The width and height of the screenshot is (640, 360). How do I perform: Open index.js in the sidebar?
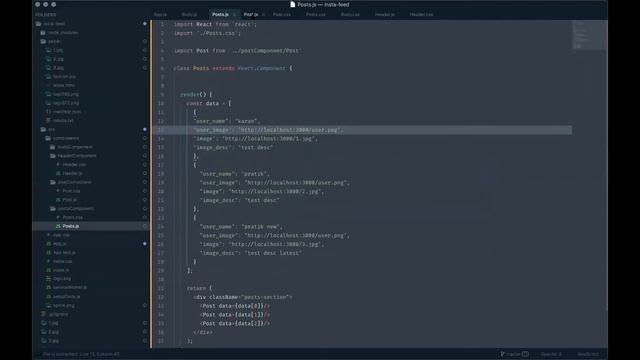click(60, 270)
